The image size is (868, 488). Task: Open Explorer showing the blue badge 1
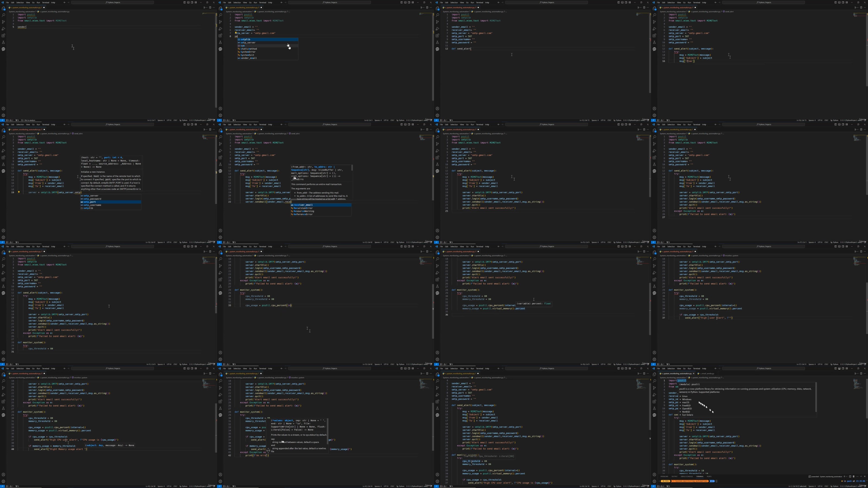(x=3, y=8)
